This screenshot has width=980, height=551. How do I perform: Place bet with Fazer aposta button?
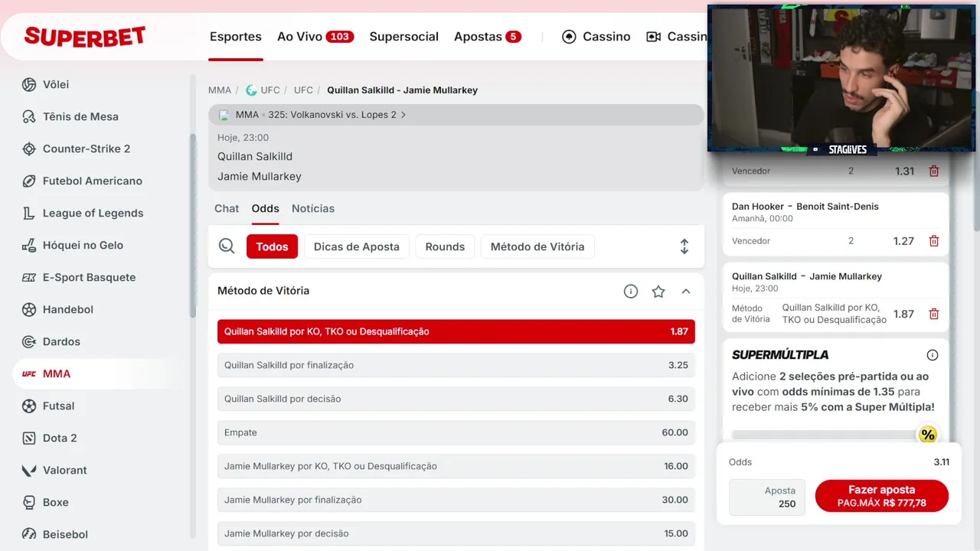pos(882,496)
